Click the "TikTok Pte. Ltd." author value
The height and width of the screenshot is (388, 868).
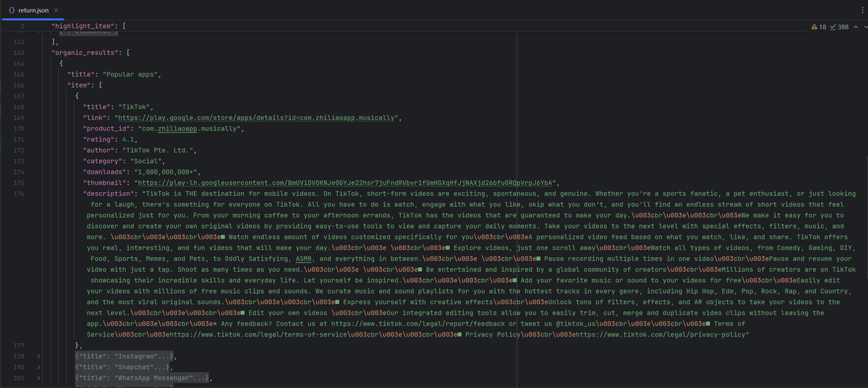[x=158, y=151]
